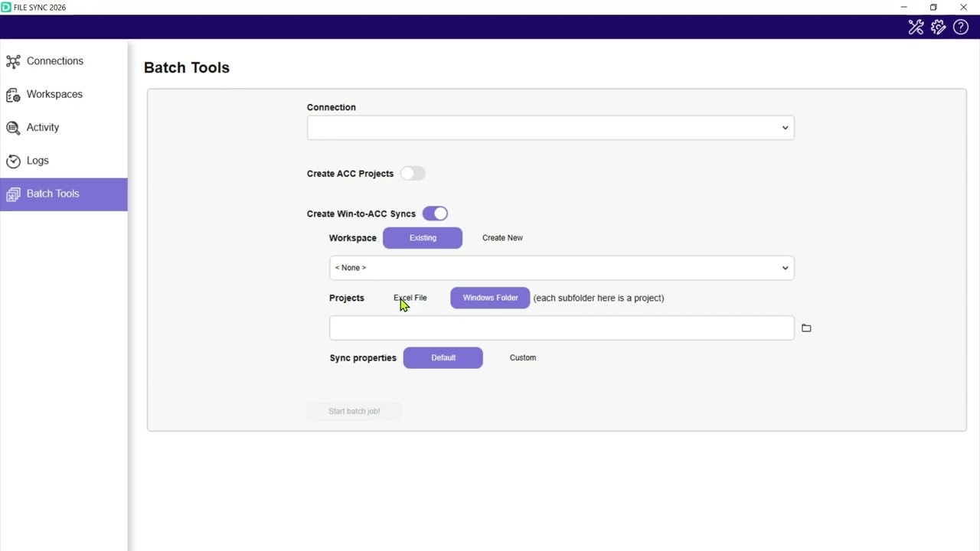Expand the workspace < None > dropdown
The image size is (980, 551).
tap(562, 268)
